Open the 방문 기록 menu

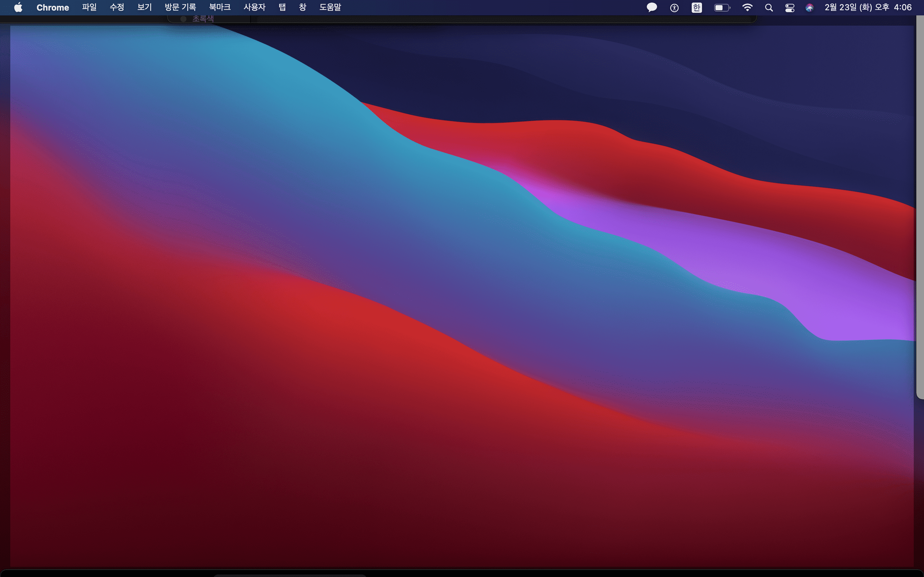pos(180,7)
